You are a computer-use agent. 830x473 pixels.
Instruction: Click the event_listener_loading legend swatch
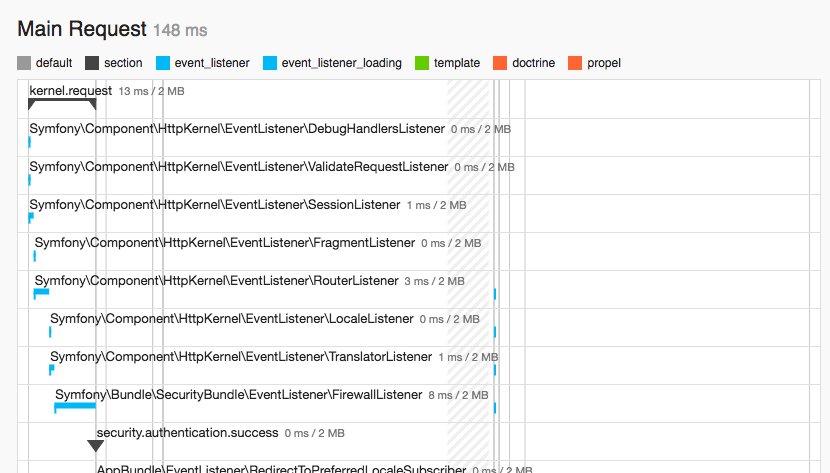coord(270,63)
